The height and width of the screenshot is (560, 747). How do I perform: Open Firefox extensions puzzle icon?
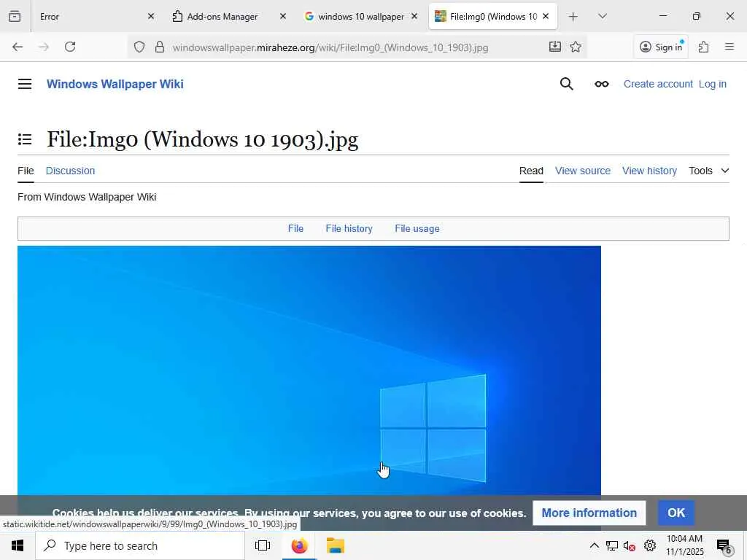703,47
